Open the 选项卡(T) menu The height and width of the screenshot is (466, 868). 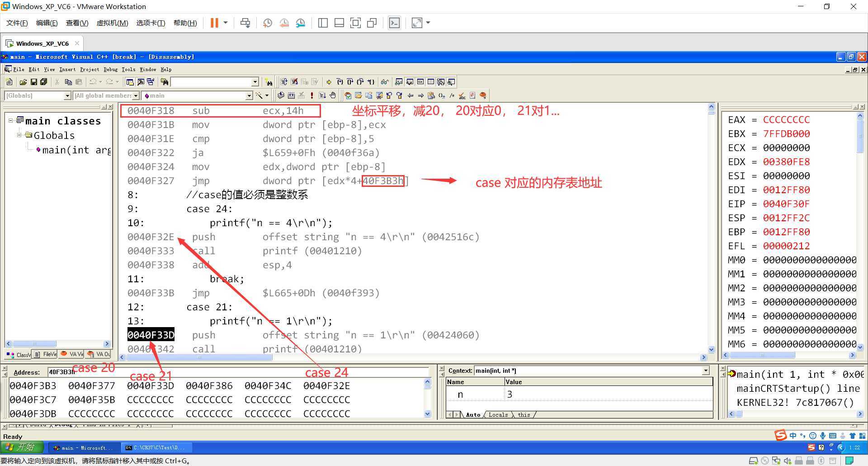click(x=151, y=23)
